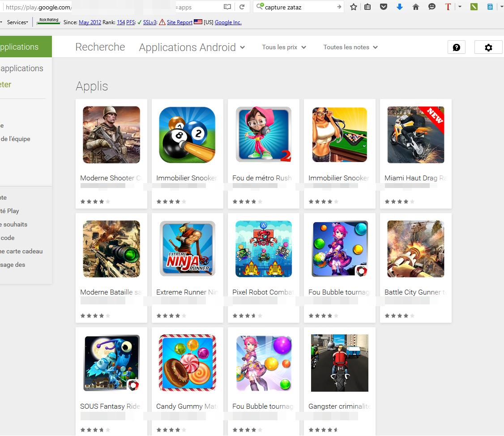Viewport: 504px width, 436px height.
Task: Click the Candy Gummy Match title text
Action: click(188, 406)
